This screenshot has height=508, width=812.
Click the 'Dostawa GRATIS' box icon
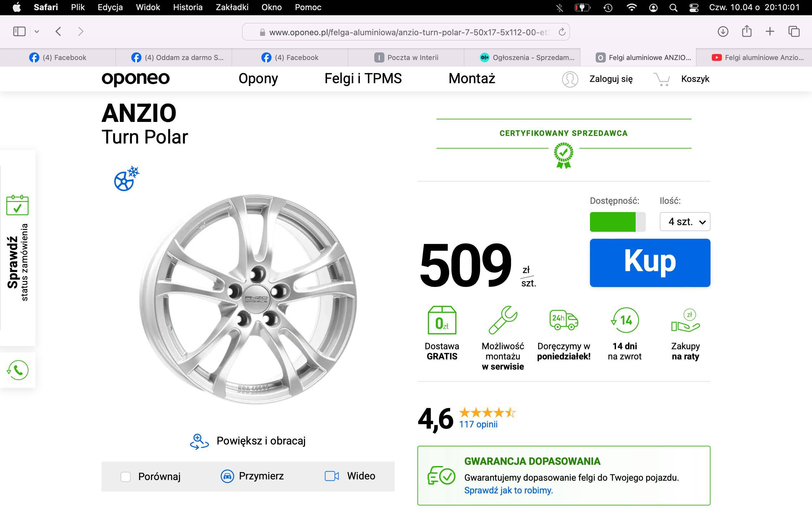pyautogui.click(x=442, y=320)
